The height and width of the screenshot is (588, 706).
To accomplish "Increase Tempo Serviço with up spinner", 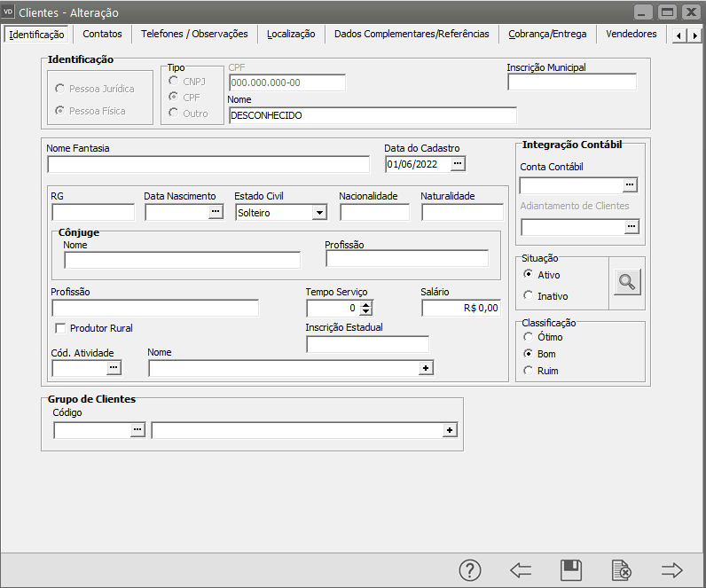I will tap(365, 304).
